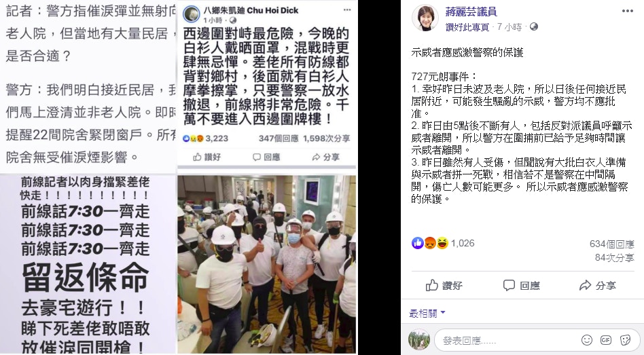
Task: Click the 蔣麗芸議員 profile picture
Action: click(x=425, y=18)
